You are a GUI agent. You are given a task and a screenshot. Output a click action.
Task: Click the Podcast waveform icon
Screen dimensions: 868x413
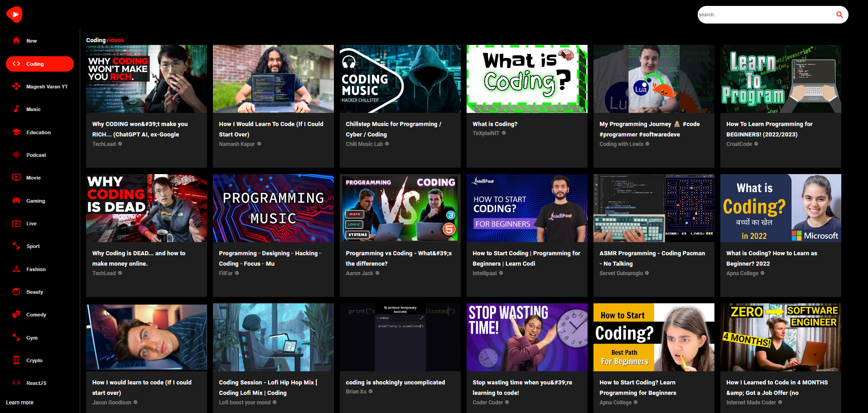(16, 155)
